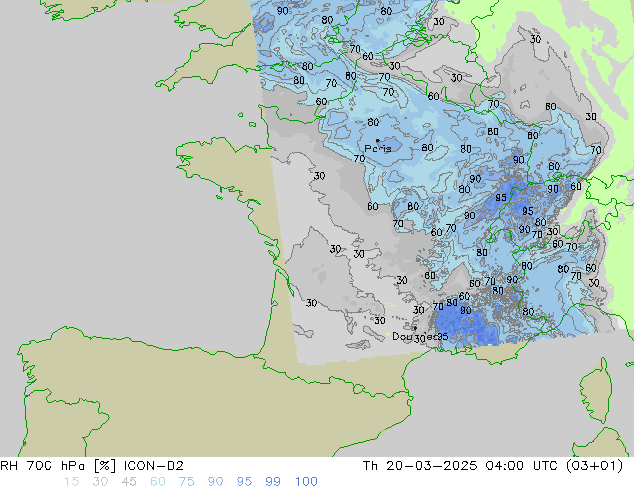Click the legend value 15

point(71,482)
